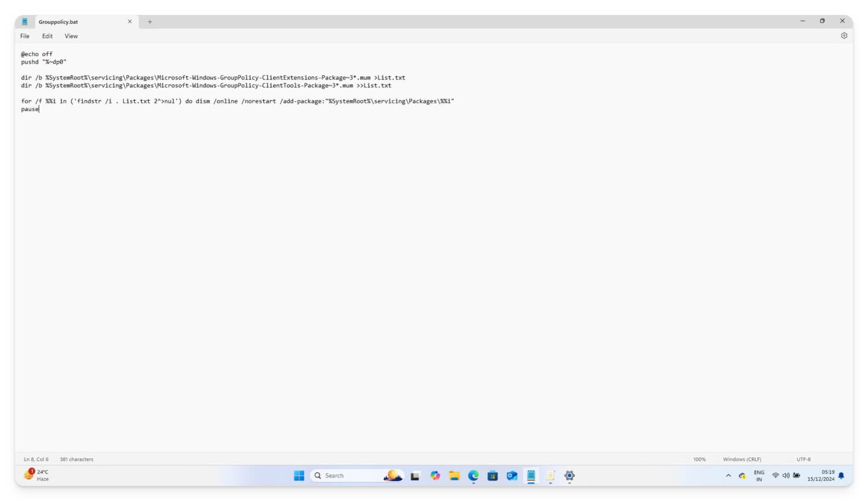This screenshot has width=868, height=501.
Task: Open Notepad settings gear icon
Action: point(844,36)
